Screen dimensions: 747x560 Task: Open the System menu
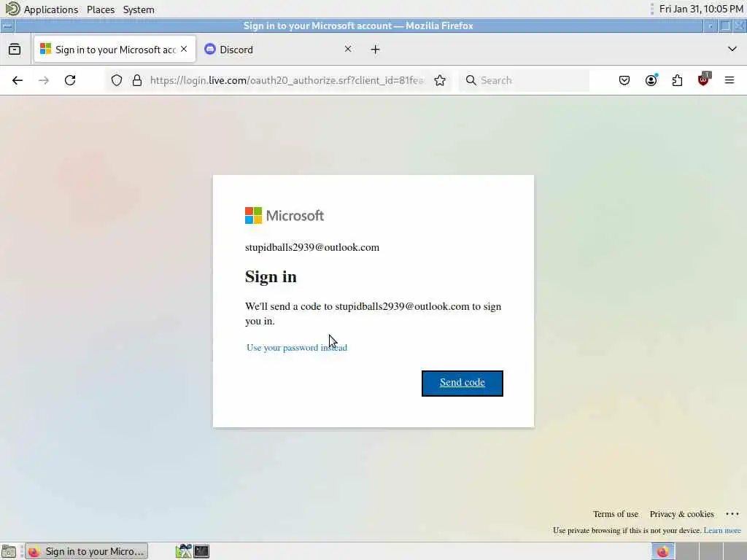[x=139, y=9]
